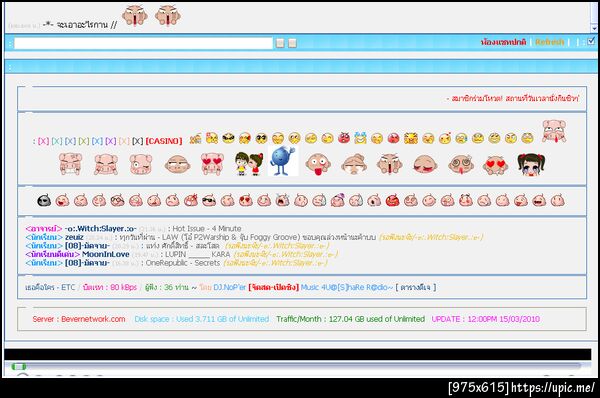This screenshot has height=398, width=600.
Task: Click the red [จัดสด-เปิดซิง] link
Action: pos(274,287)
